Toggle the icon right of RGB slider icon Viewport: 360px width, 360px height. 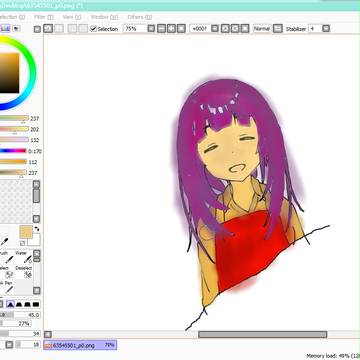16,29
